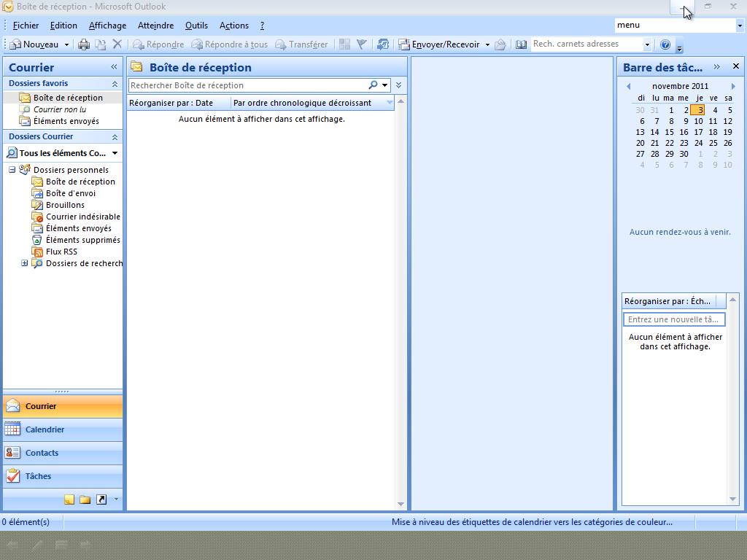Switch to the Contacts view

[x=63, y=453]
